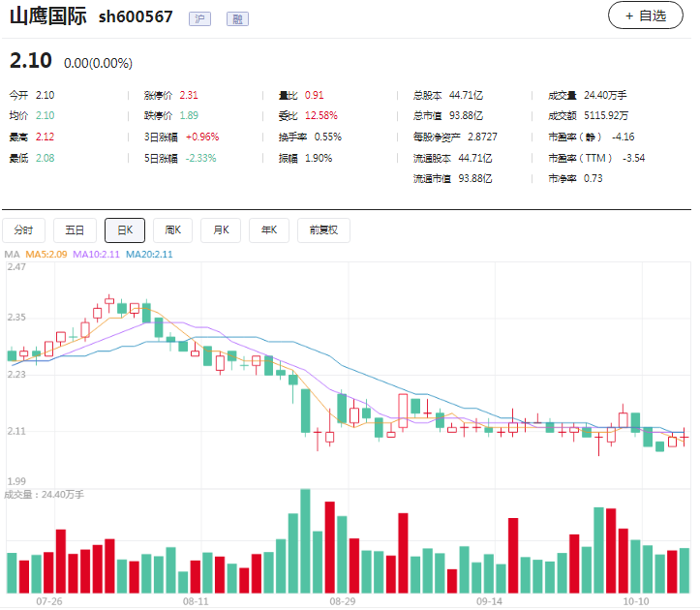Click the orange MA5:2.09 legend label
Viewport: 700px width, 610px height.
46,255
